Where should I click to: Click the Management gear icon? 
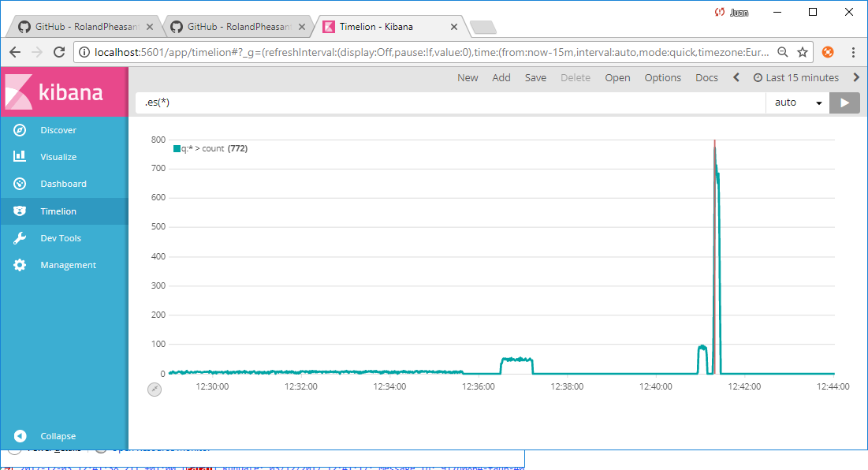coord(20,265)
